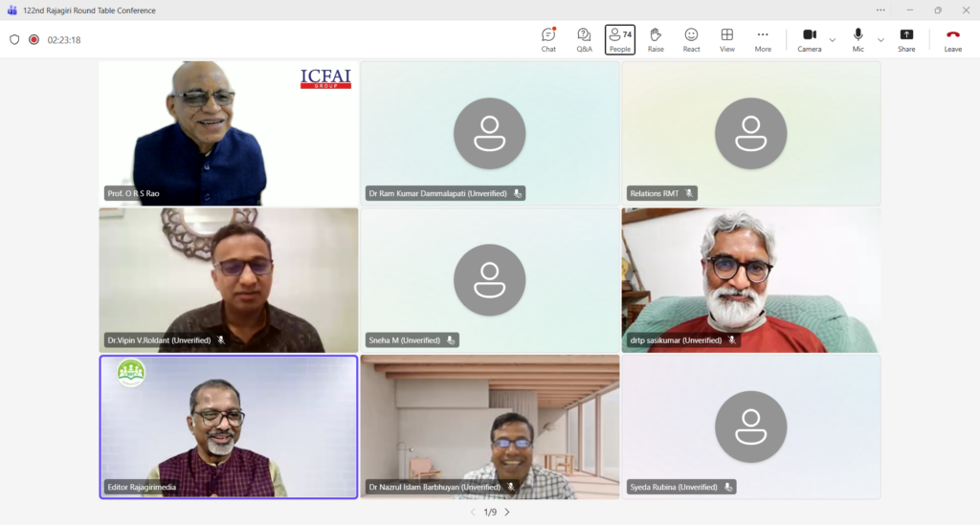Leave the meeting
Viewport: 980px width, 525px height.
[953, 39]
